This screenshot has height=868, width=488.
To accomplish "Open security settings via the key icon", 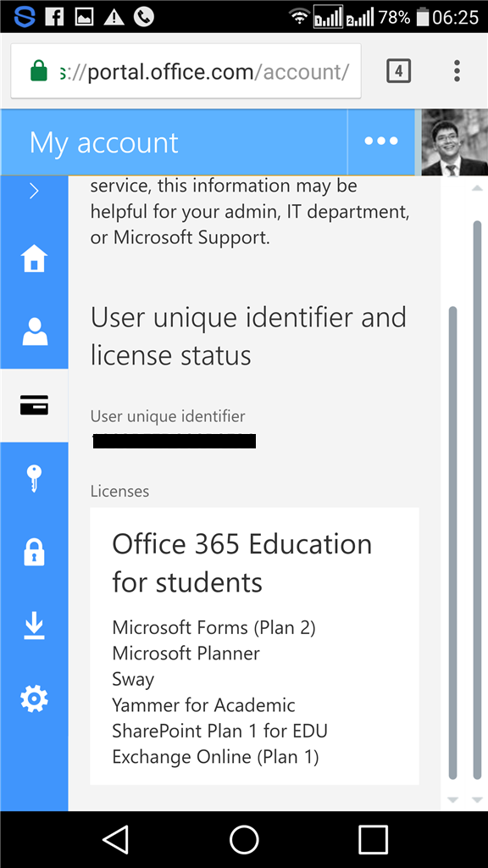I will [x=34, y=477].
